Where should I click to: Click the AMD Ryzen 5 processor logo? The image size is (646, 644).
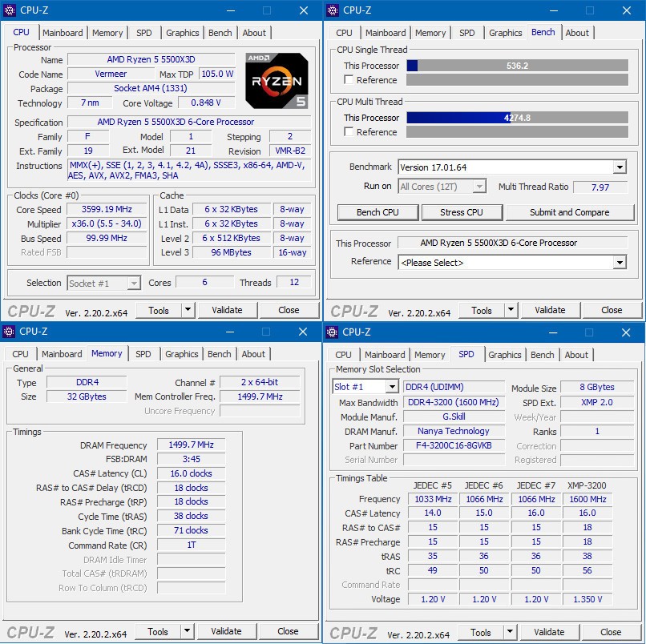click(277, 81)
